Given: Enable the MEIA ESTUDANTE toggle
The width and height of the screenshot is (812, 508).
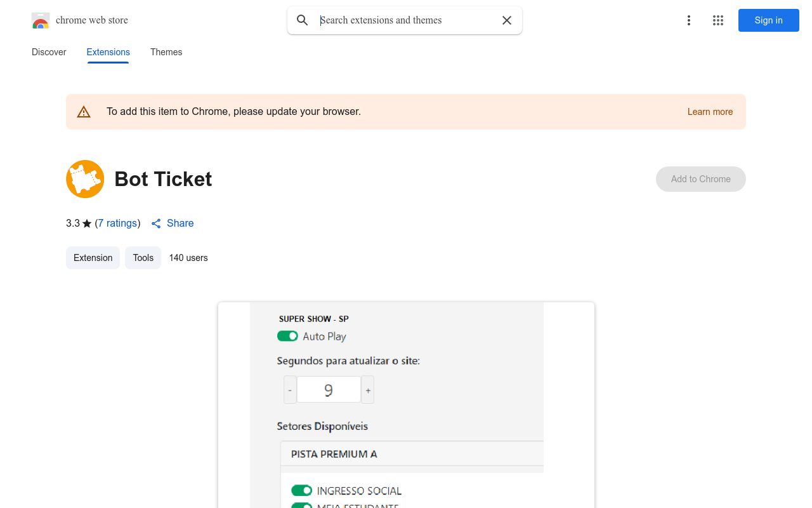Looking at the screenshot, I should point(302,505).
